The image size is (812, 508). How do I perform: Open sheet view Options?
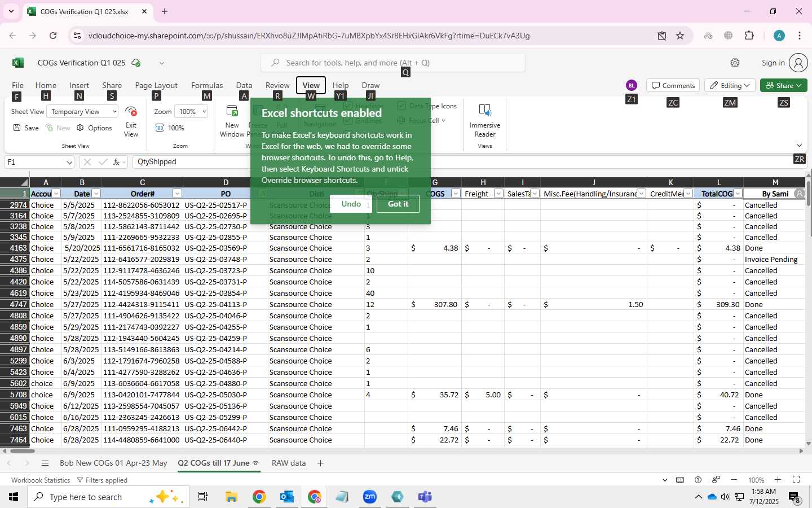pyautogui.click(x=94, y=128)
